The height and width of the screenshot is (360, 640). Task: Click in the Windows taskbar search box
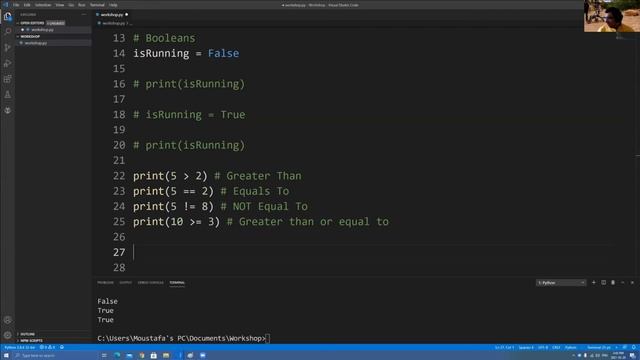55,356
